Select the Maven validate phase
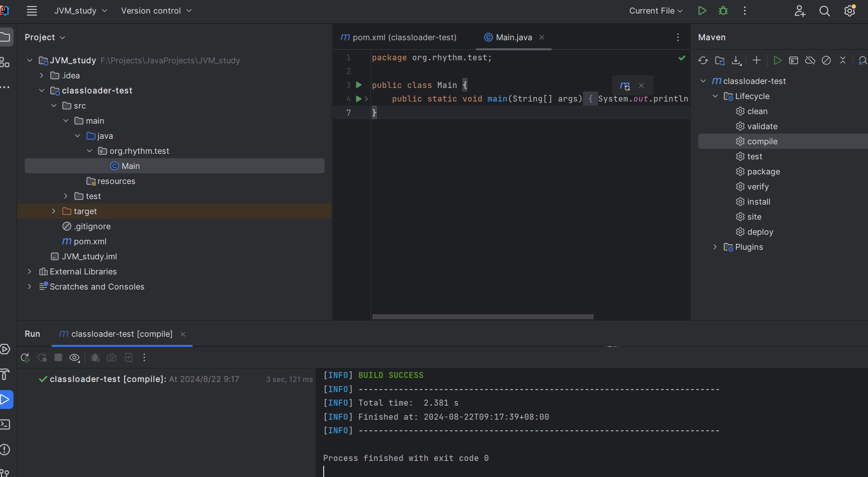Image resolution: width=868 pixels, height=477 pixels. tap(762, 126)
